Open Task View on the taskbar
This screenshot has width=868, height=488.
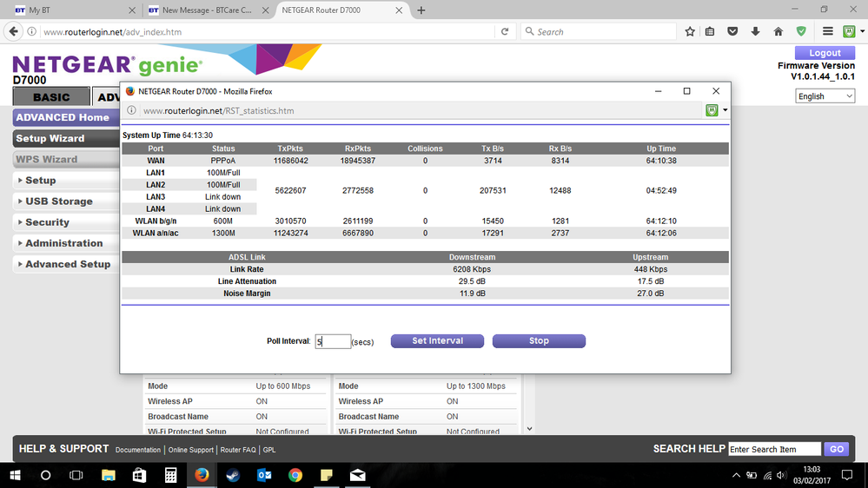pyautogui.click(x=76, y=475)
